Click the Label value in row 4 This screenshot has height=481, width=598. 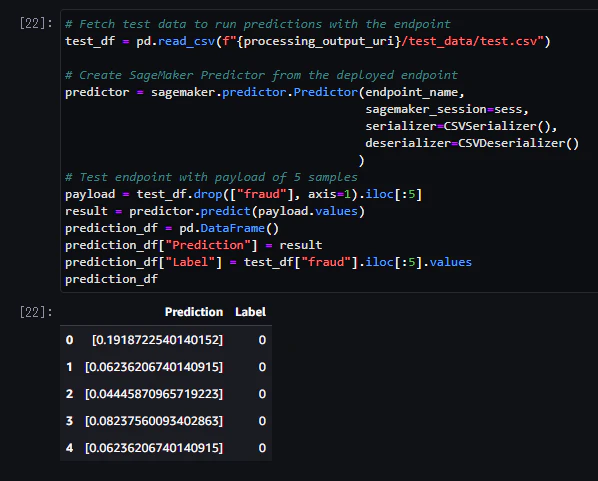click(262, 448)
